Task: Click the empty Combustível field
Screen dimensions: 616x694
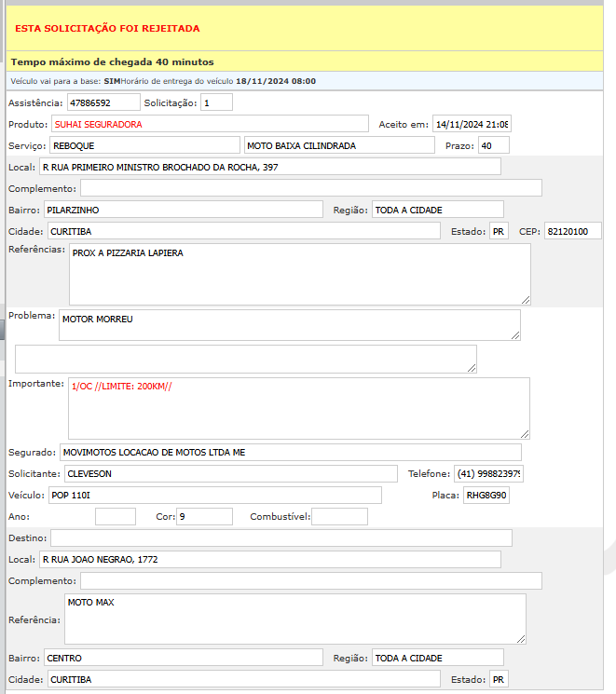Action: [x=339, y=516]
